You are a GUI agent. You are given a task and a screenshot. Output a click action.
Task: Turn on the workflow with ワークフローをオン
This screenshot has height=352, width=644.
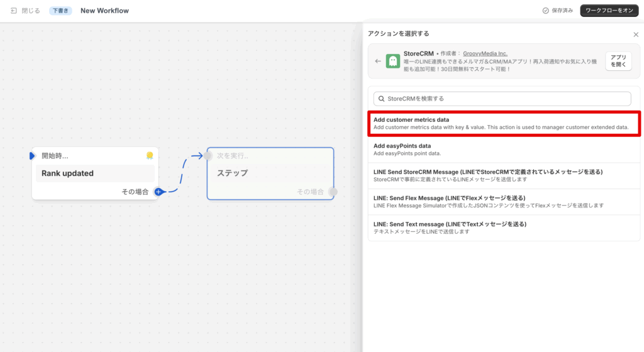tap(609, 11)
